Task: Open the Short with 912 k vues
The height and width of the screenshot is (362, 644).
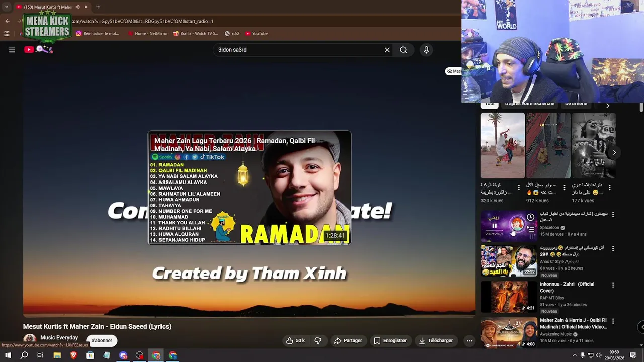Action: pos(548,145)
